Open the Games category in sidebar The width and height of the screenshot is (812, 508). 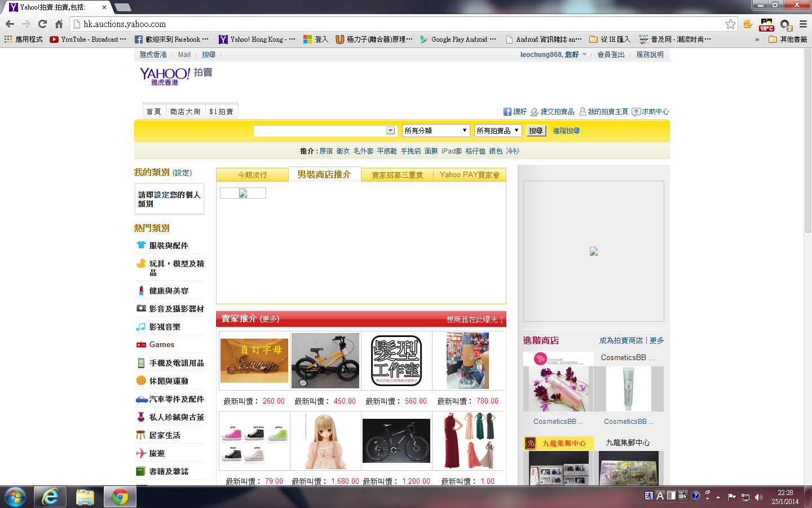pos(161,344)
